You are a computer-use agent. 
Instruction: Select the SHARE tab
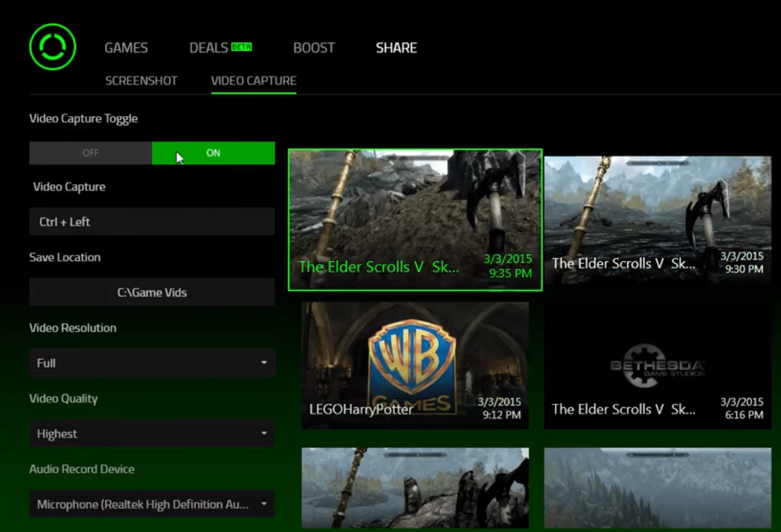pos(396,48)
